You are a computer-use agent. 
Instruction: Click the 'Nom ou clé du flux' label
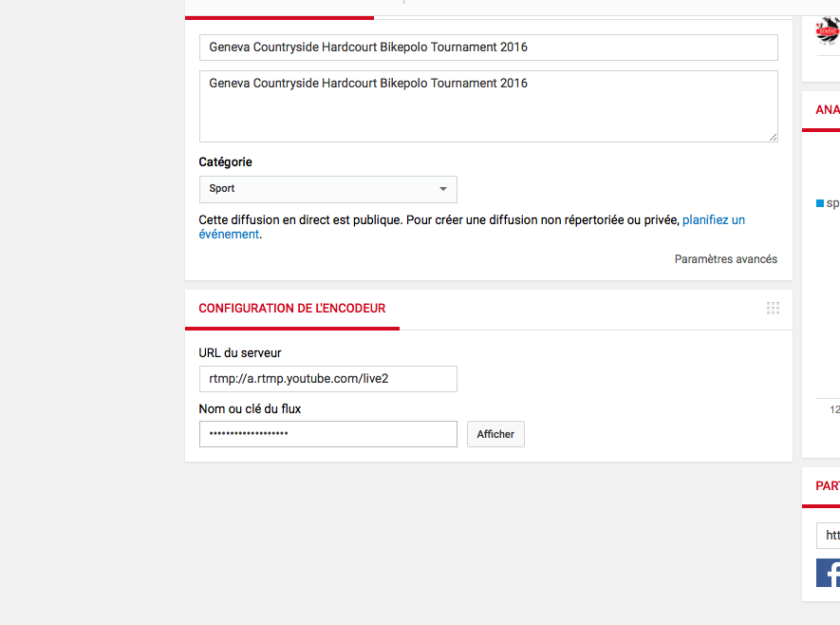pos(250,409)
